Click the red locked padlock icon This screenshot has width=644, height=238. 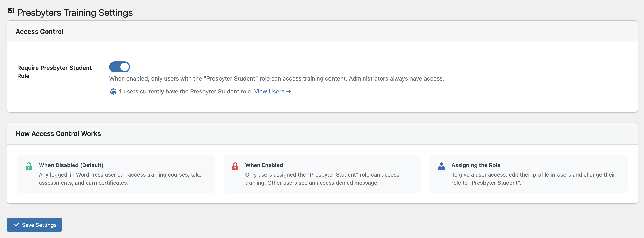click(235, 166)
